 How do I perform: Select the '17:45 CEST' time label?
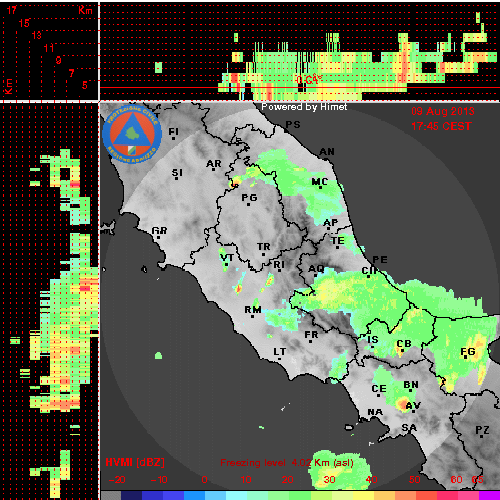(x=441, y=126)
